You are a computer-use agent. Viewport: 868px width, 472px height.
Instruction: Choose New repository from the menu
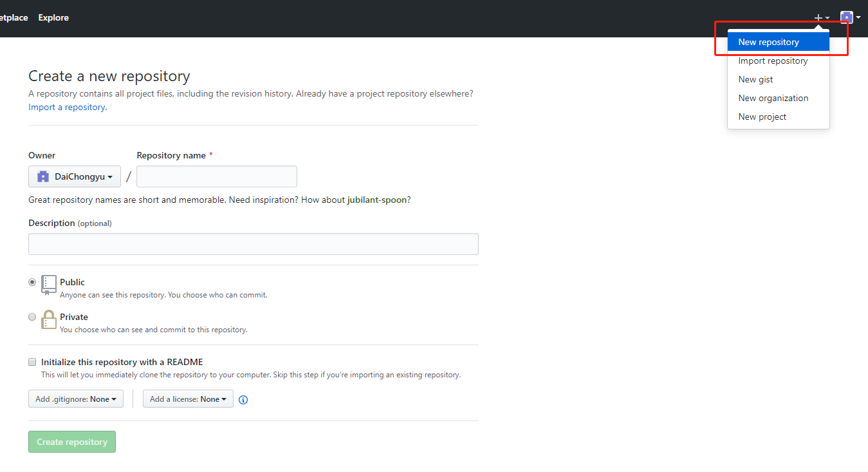(x=779, y=42)
